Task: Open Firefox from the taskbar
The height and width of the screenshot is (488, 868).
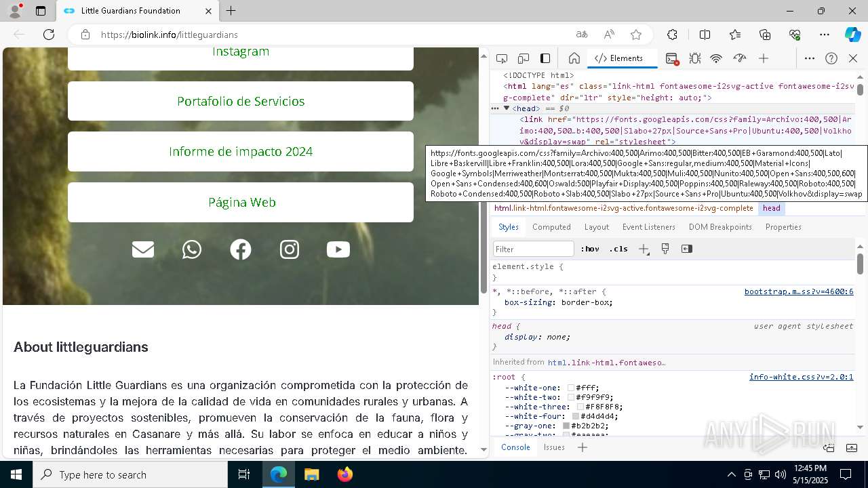Action: point(345,474)
